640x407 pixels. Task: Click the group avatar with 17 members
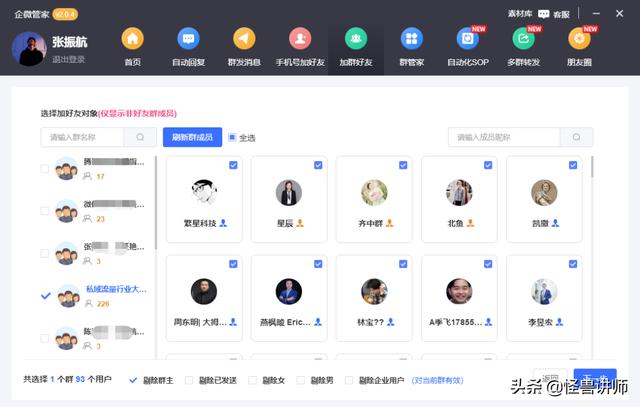pos(66,169)
